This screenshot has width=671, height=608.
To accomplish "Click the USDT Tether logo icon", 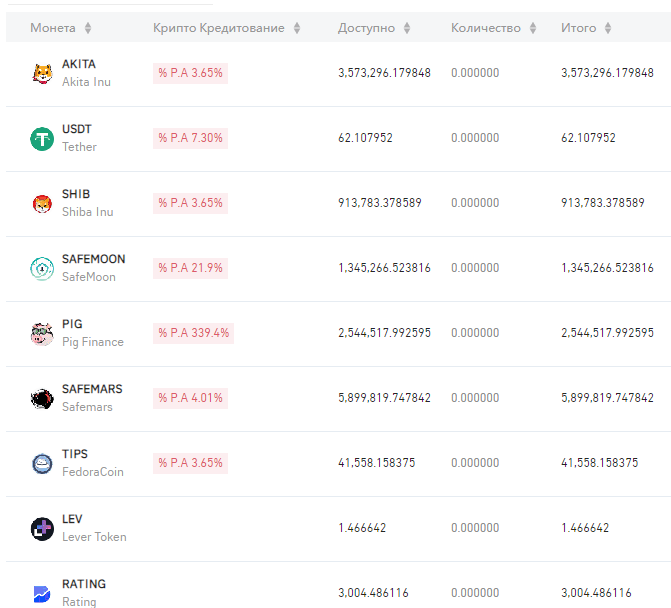I will 42,139.
